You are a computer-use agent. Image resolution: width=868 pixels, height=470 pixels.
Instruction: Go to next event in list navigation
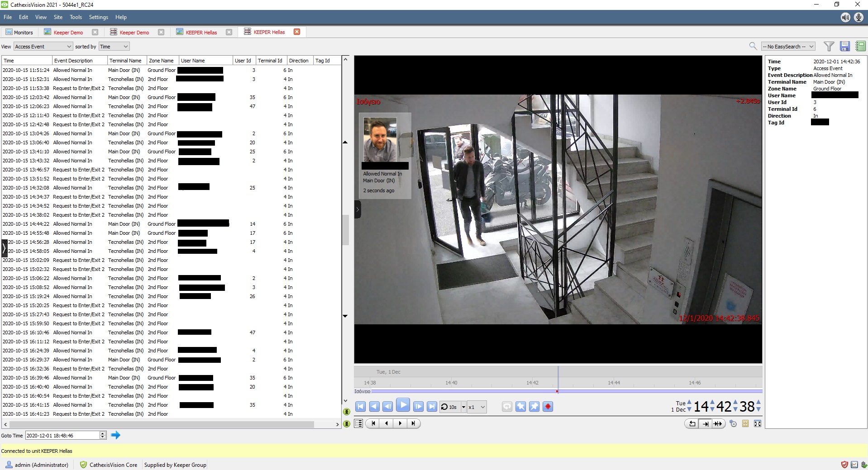tap(400, 423)
